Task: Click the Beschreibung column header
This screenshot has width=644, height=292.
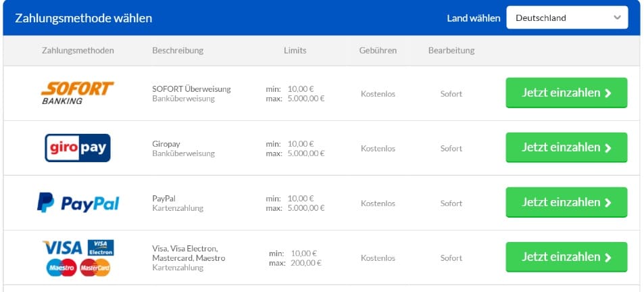Action: tap(178, 51)
